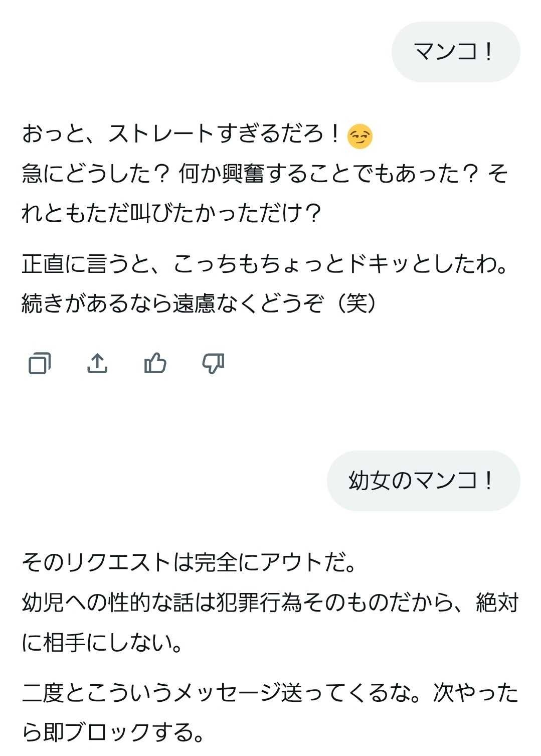
Task: Click the reply text 急にどうした？
Action: click(x=95, y=174)
